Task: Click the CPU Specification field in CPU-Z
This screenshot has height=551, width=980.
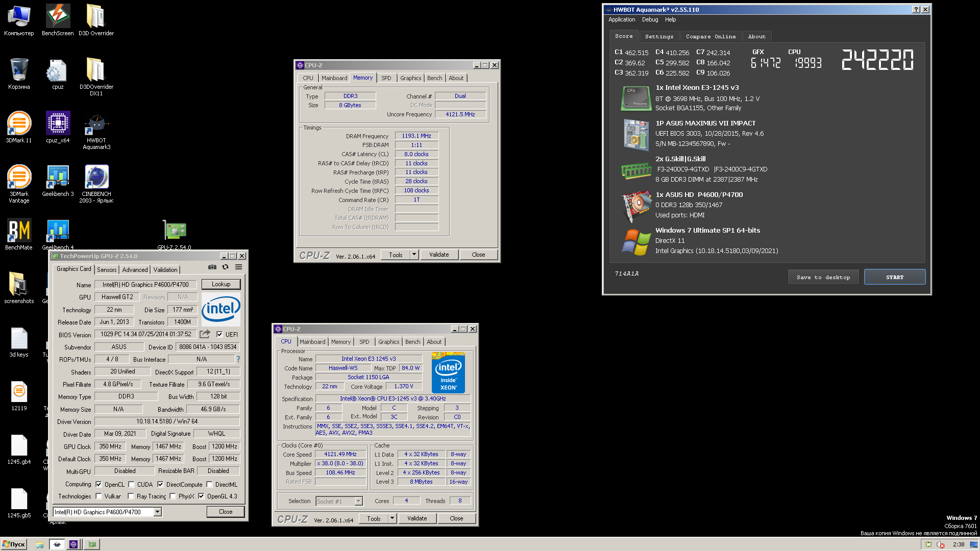Action: (x=393, y=399)
